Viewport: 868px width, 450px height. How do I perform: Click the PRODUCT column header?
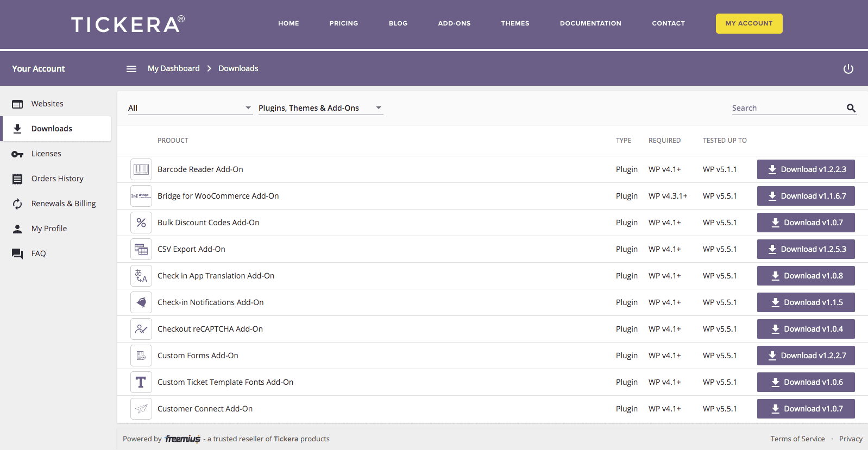tap(173, 141)
